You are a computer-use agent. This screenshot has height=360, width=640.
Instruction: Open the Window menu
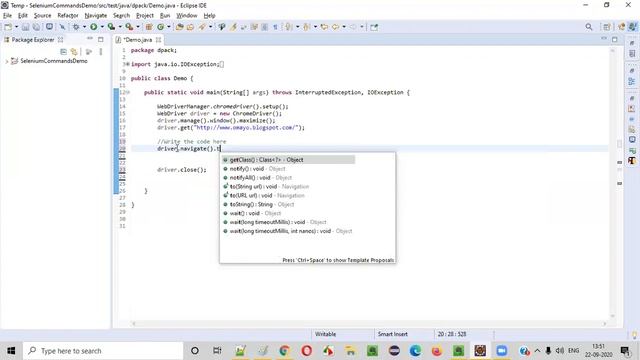tap(187, 16)
